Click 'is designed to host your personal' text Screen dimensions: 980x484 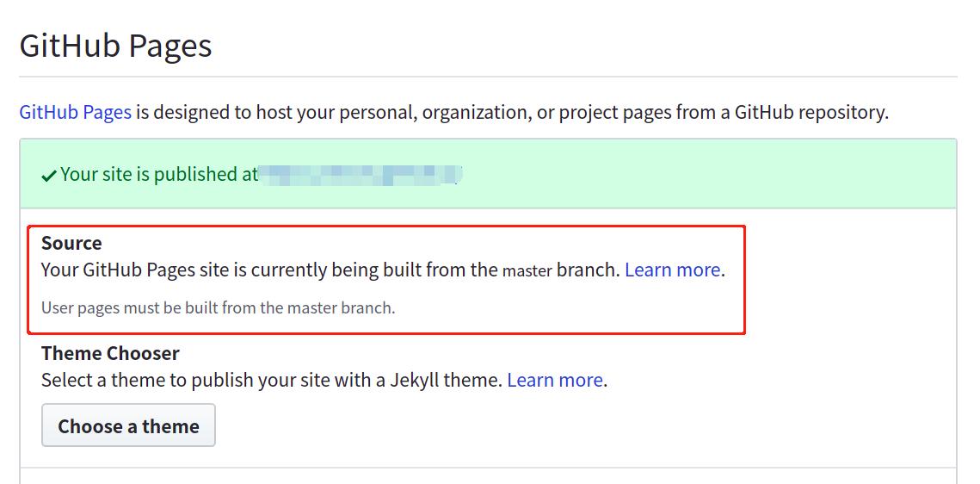tap(275, 112)
